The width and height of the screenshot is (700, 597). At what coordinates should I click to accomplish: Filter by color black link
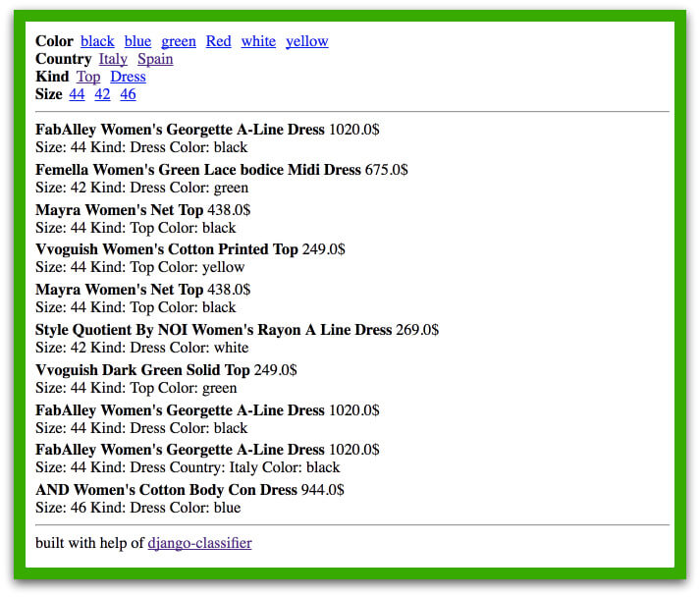coord(97,41)
